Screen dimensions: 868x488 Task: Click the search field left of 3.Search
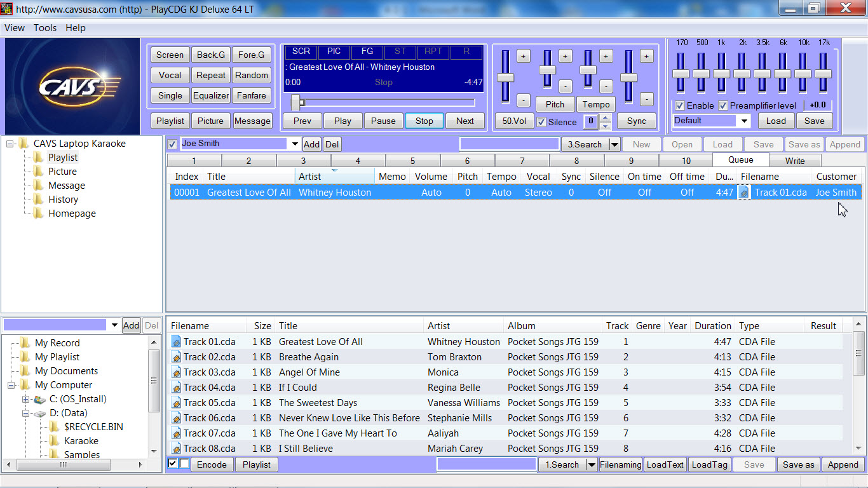[509, 144]
